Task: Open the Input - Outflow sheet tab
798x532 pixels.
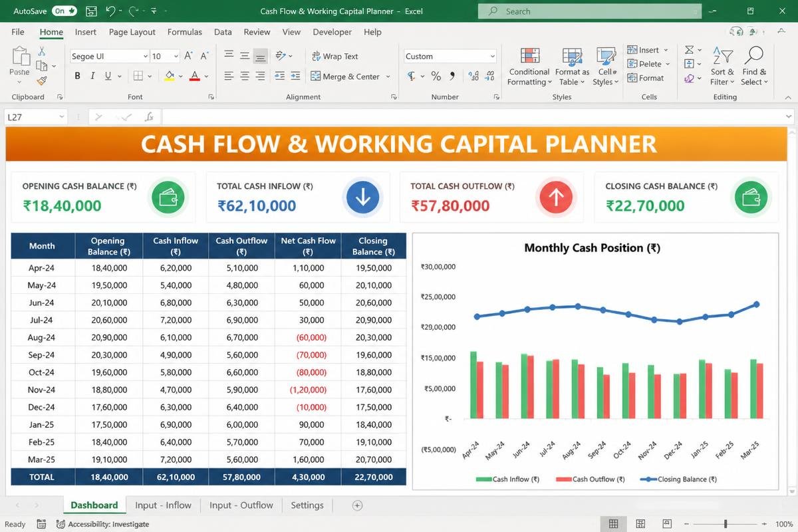Action: click(x=241, y=505)
